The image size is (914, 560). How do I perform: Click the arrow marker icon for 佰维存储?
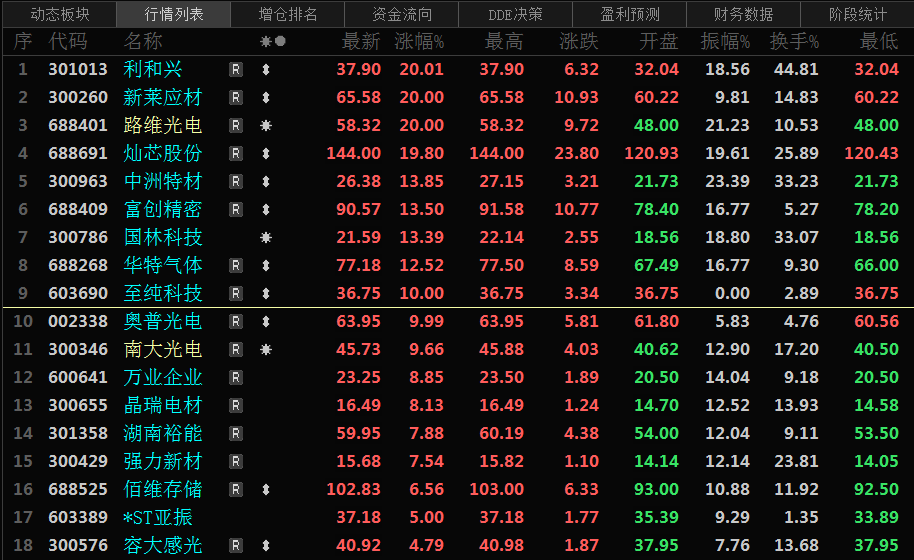pyautogui.click(x=266, y=489)
